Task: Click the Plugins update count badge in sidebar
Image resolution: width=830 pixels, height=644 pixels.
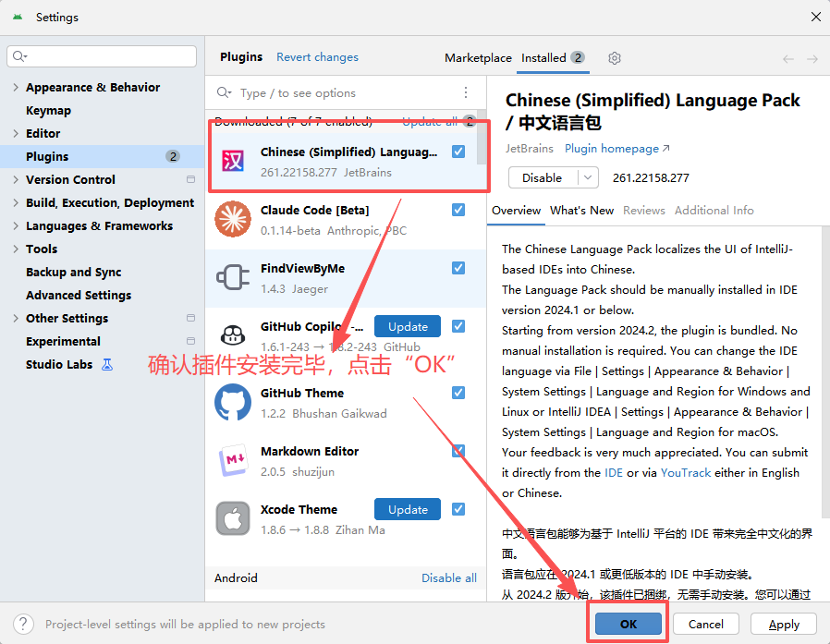Action: (173, 156)
